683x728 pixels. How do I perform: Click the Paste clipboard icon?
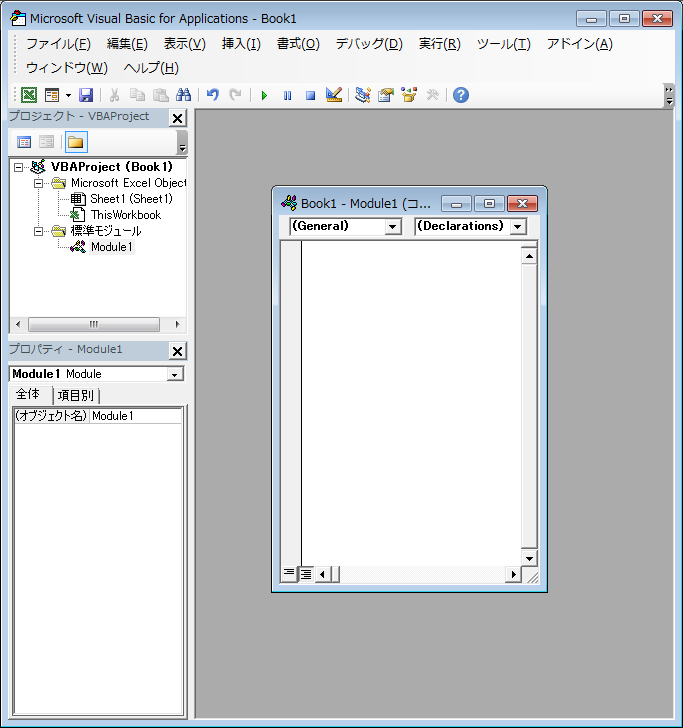[x=161, y=95]
